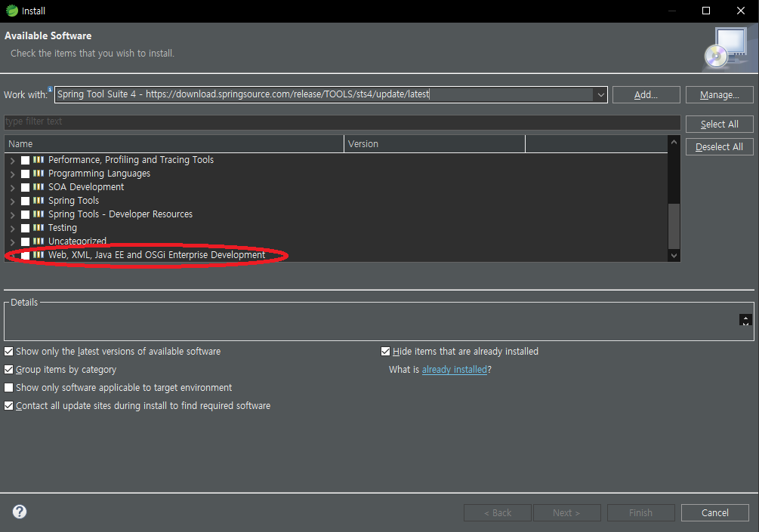Viewport: 759px width, 532px height.
Task: Click the Cancel button
Action: coord(715,512)
